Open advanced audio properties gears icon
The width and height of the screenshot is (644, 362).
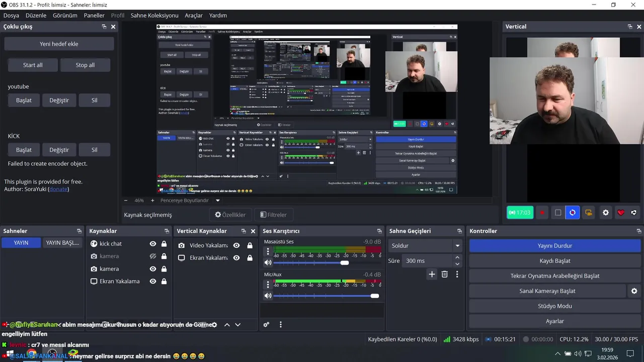tap(266, 325)
